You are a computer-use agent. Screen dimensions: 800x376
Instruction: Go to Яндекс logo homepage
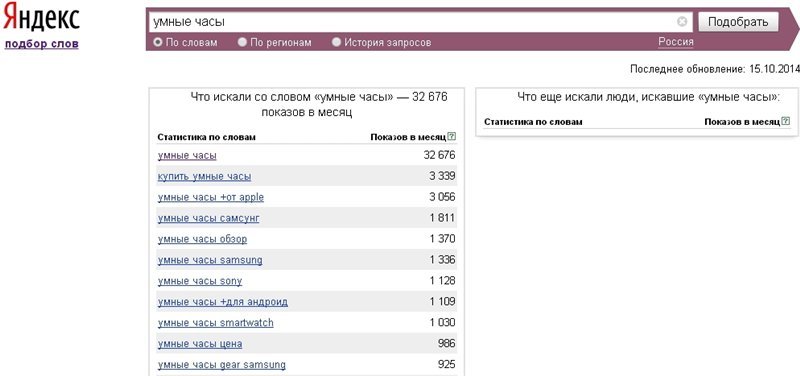click(41, 19)
